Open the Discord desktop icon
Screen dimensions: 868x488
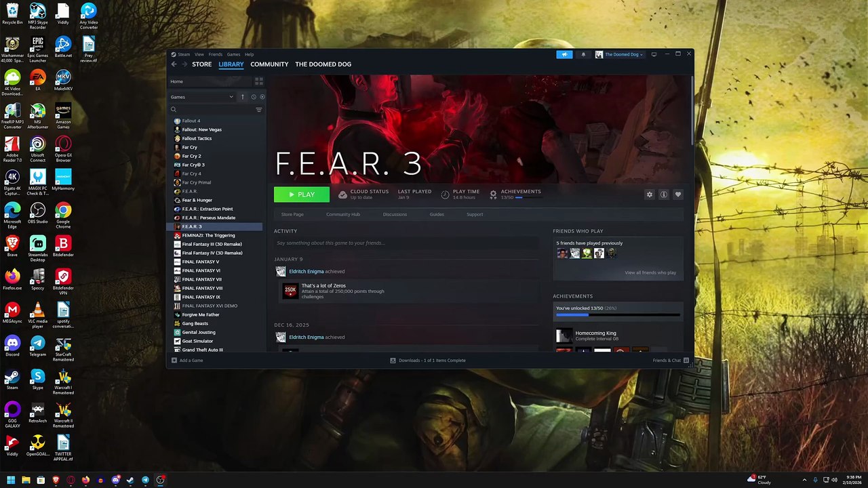[12, 345]
